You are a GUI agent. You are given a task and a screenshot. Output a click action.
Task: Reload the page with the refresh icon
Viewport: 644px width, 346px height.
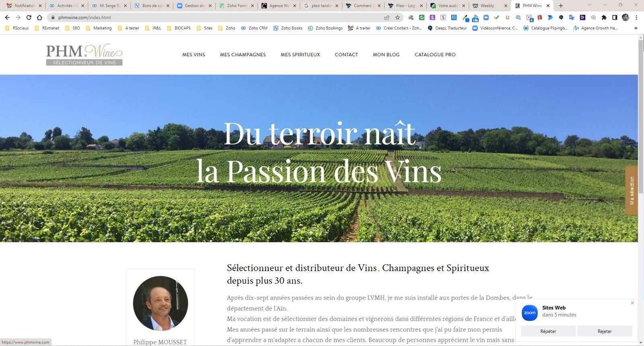(x=29, y=17)
